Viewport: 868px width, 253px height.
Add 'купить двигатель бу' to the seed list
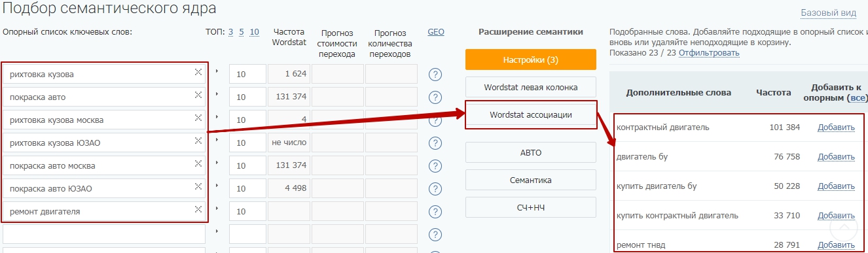(x=836, y=186)
